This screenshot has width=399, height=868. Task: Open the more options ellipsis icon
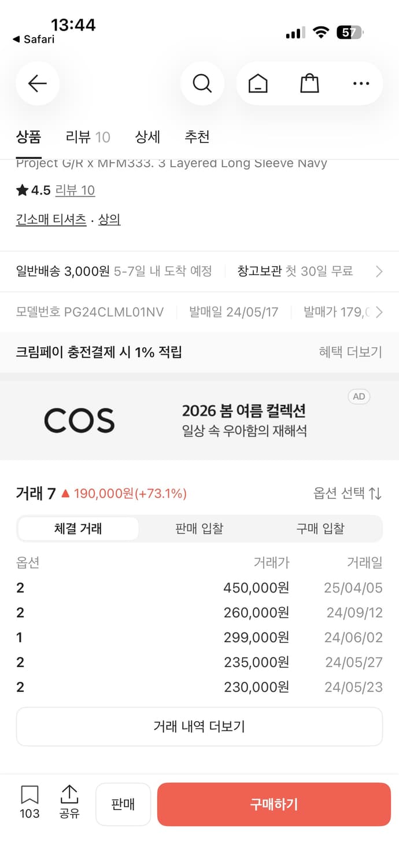coord(360,83)
